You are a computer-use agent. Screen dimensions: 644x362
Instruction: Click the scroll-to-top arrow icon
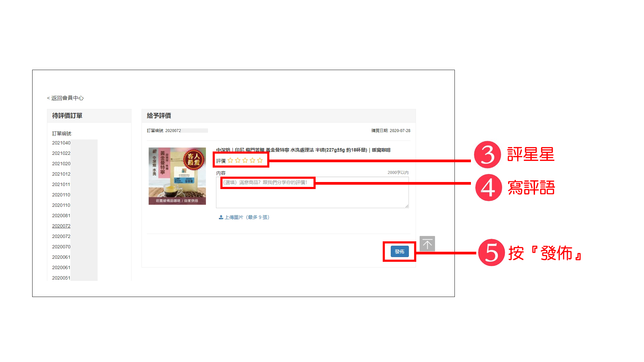[427, 244]
